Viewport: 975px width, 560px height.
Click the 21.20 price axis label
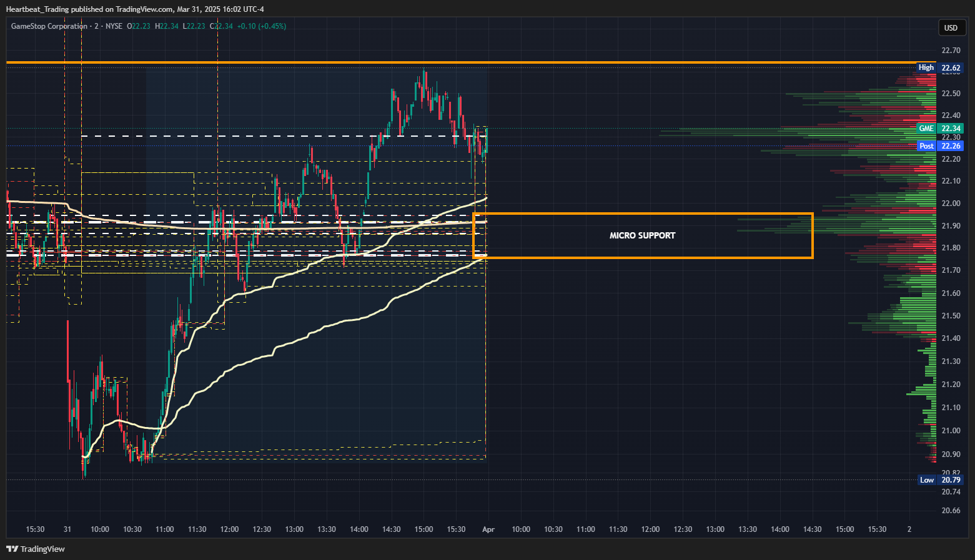pyautogui.click(x=951, y=385)
